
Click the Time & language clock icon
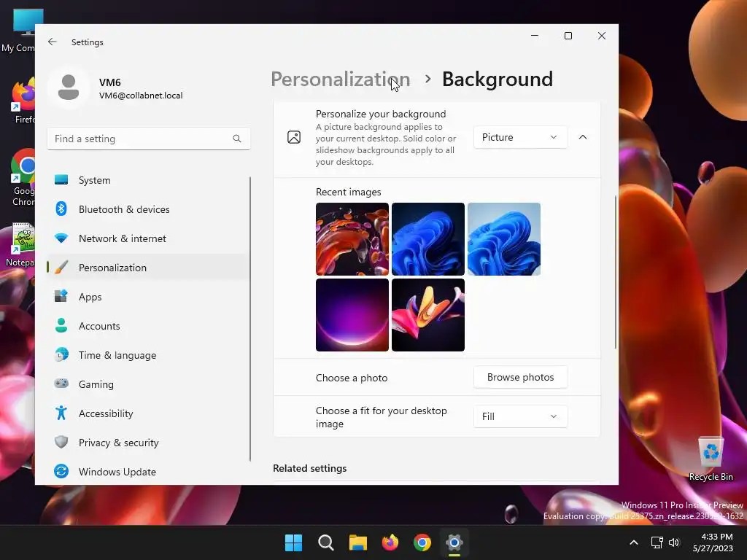[61, 355]
